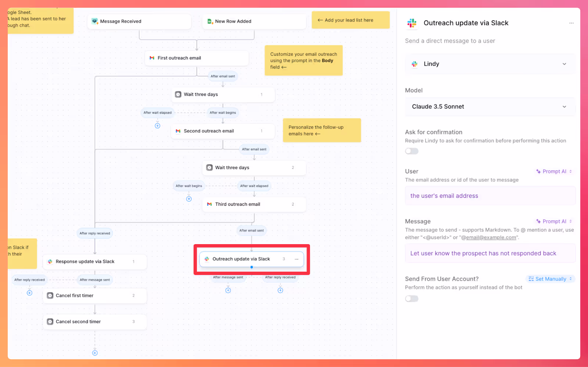Image resolution: width=588 pixels, height=367 pixels.
Task: Click timer icon on first Wait three days
Action: (178, 94)
